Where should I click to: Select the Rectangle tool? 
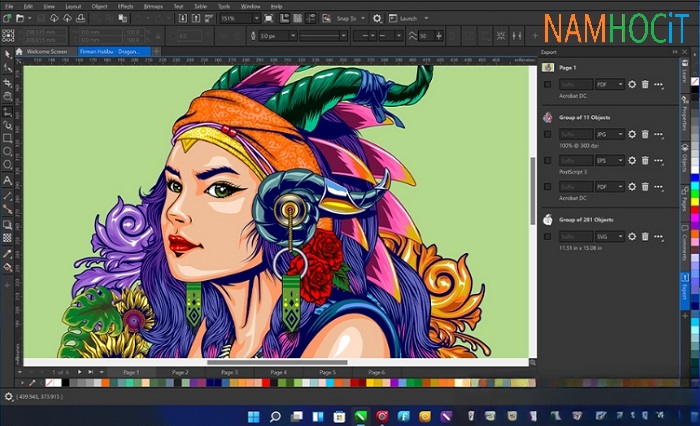pyautogui.click(x=8, y=138)
